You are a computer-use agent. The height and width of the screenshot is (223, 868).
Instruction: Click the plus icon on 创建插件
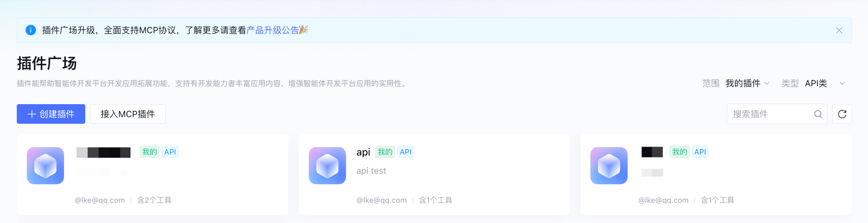tap(32, 114)
